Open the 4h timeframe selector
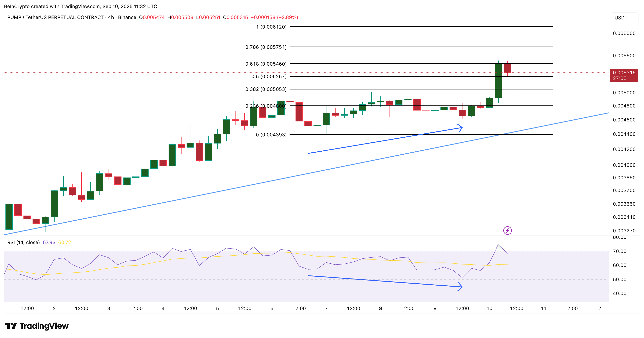Viewport: 644px width, 338px height. [x=112, y=18]
